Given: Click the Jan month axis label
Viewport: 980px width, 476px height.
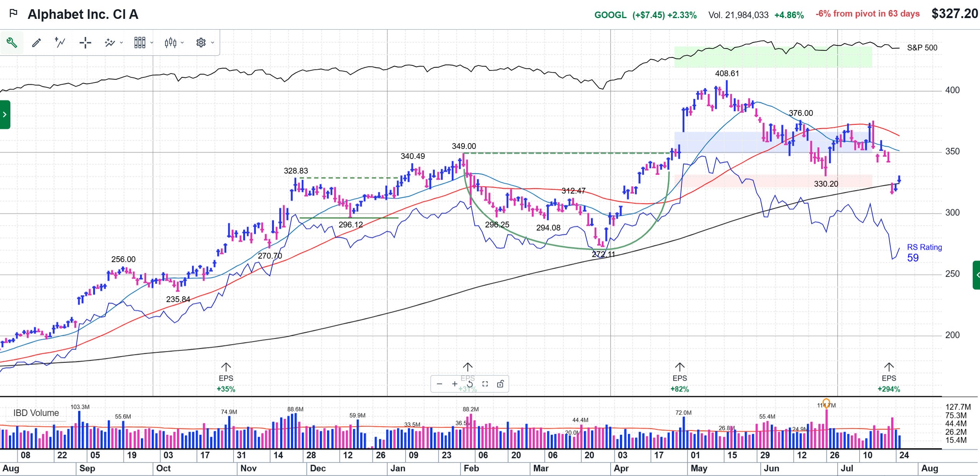Looking at the screenshot, I should pyautogui.click(x=397, y=468).
